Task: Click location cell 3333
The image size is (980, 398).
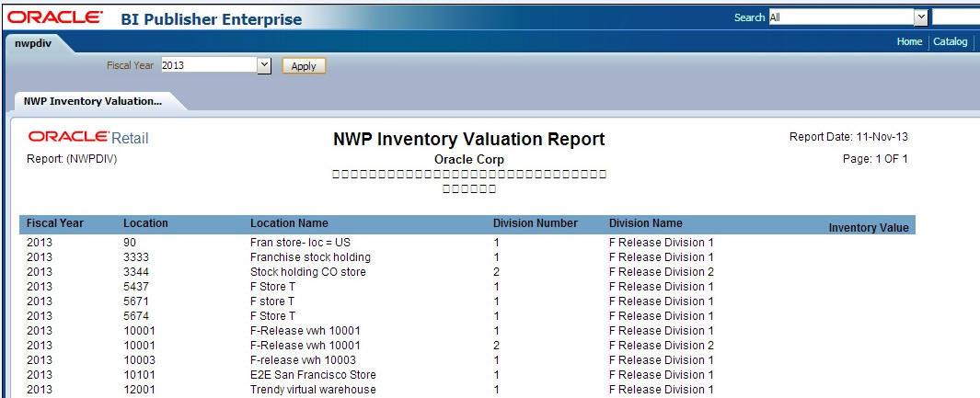Action: tap(135, 257)
